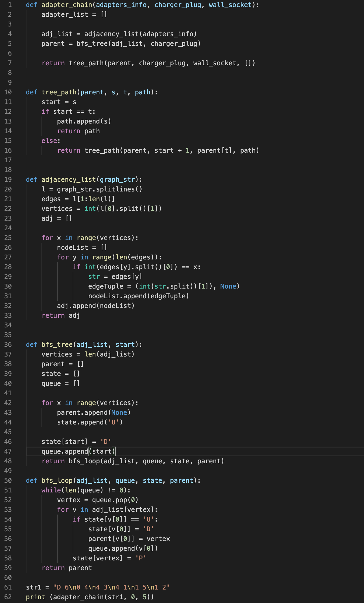Viewport: 364px width, 603px height.
Task: Click the string "D 6\n0 4\n4 3..." on line 61
Action: [x=111, y=587]
